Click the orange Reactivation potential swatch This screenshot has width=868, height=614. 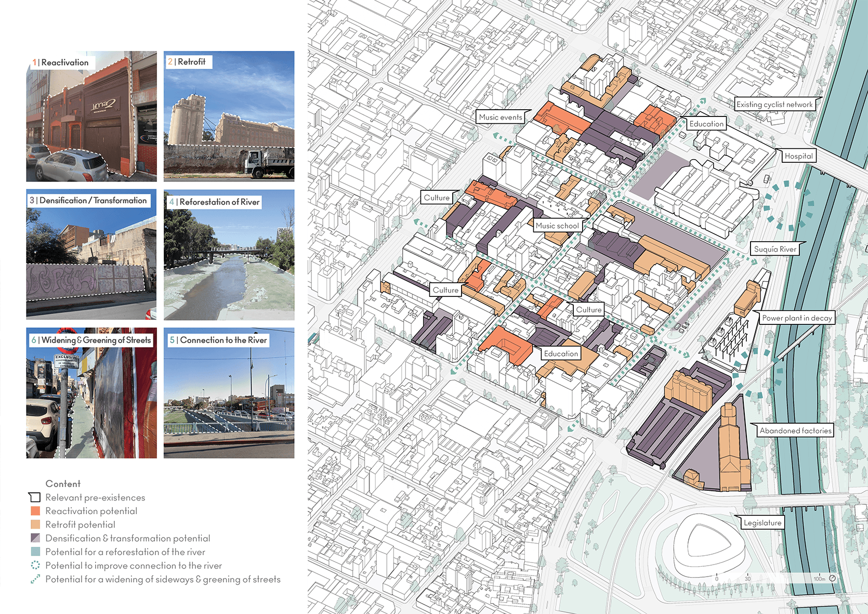(x=35, y=511)
